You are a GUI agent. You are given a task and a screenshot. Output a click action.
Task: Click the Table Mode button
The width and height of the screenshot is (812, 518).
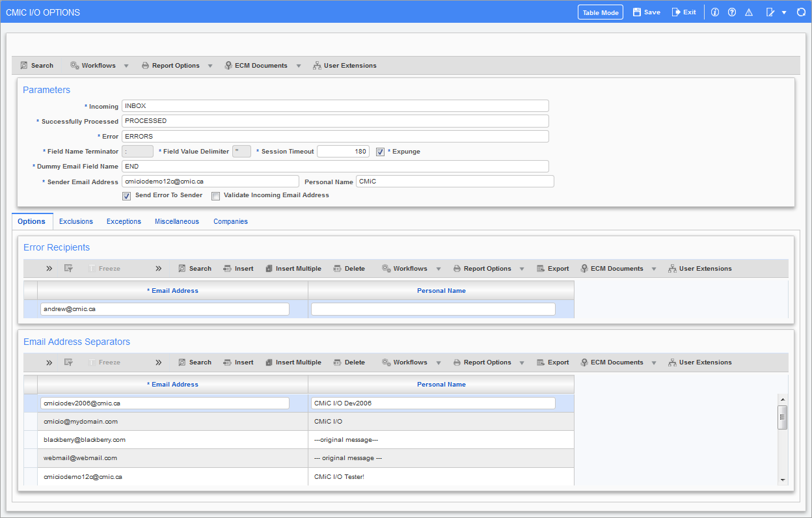(601, 12)
